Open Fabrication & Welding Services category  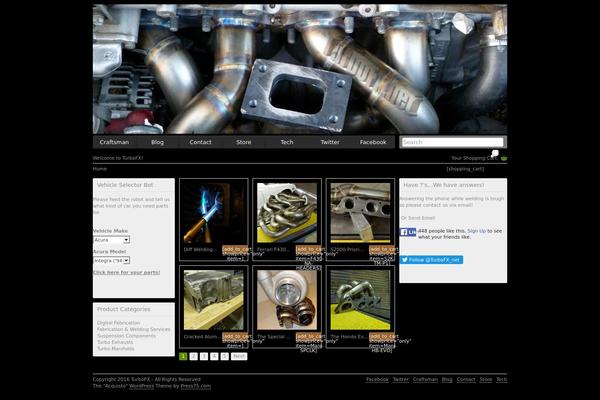coord(134,329)
